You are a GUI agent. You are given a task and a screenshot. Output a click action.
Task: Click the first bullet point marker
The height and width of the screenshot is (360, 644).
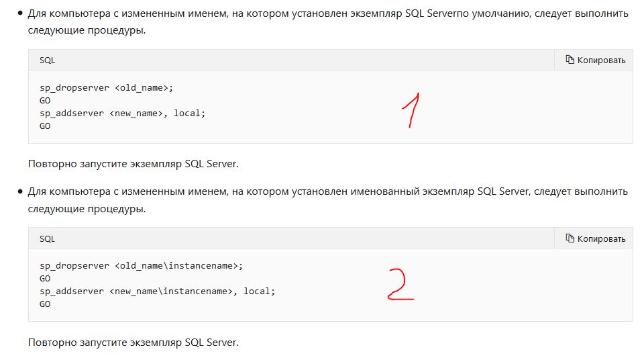pos(20,13)
